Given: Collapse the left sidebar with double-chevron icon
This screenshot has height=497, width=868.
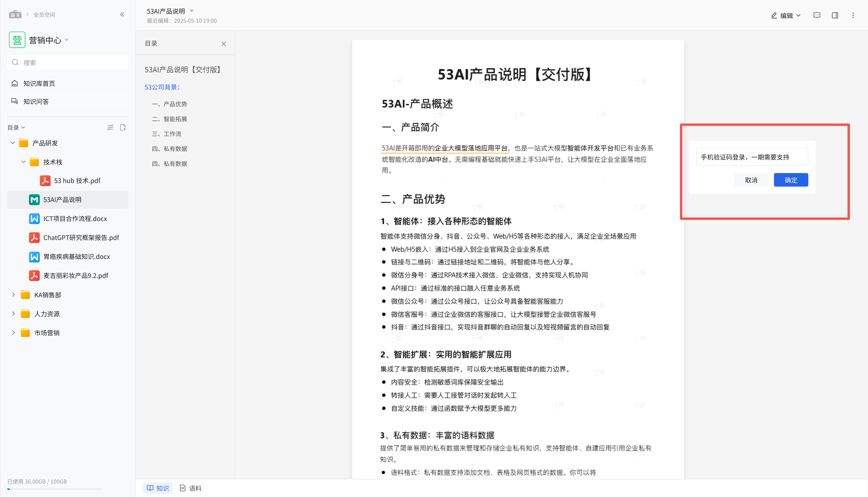Looking at the screenshot, I should pos(122,14).
